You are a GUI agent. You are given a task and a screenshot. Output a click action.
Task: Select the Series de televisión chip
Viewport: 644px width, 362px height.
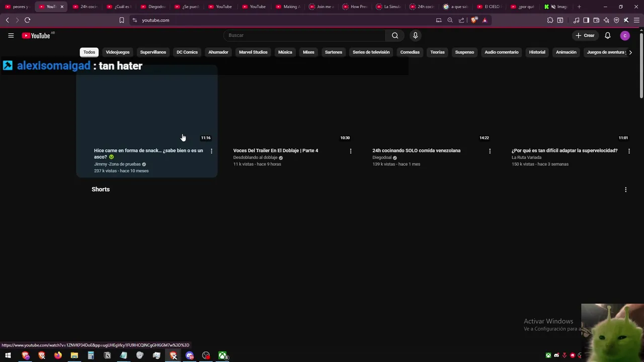pyautogui.click(x=371, y=52)
